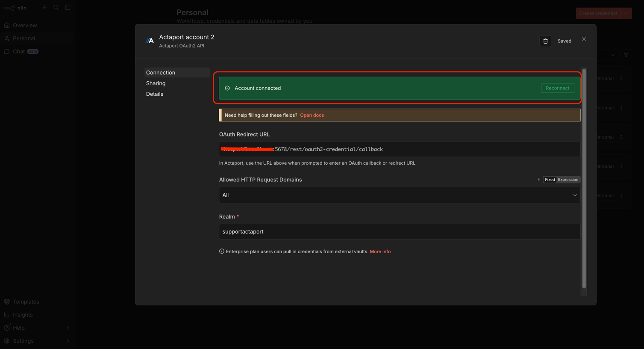Delete credential with trash icon
The width and height of the screenshot is (644, 349).
pyautogui.click(x=545, y=41)
